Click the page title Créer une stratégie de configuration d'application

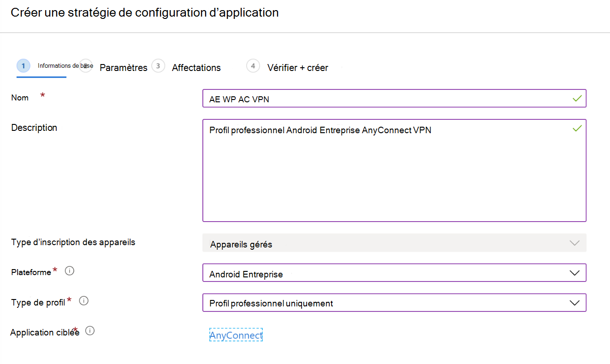[x=145, y=12]
